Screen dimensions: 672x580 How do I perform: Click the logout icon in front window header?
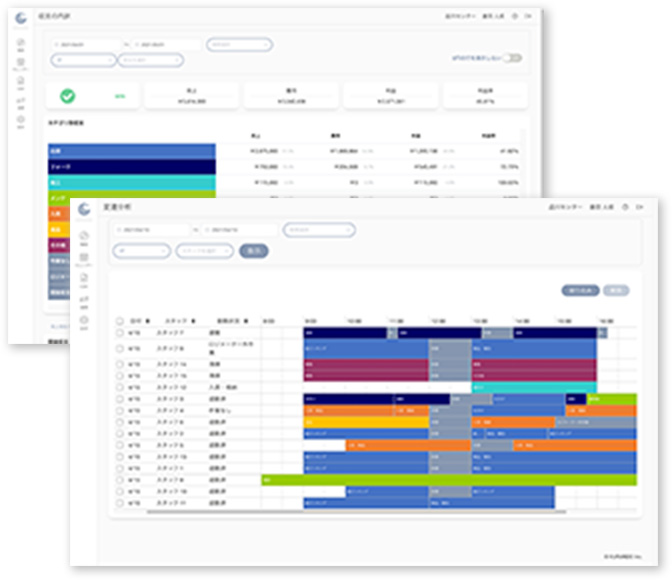[639, 208]
